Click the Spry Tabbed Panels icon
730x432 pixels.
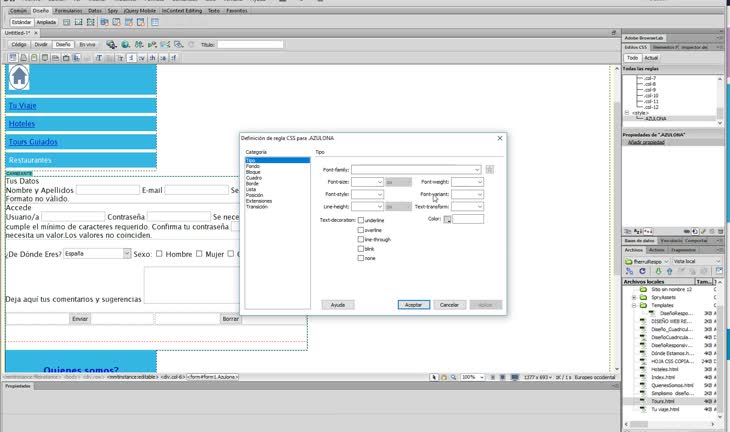pos(116,22)
